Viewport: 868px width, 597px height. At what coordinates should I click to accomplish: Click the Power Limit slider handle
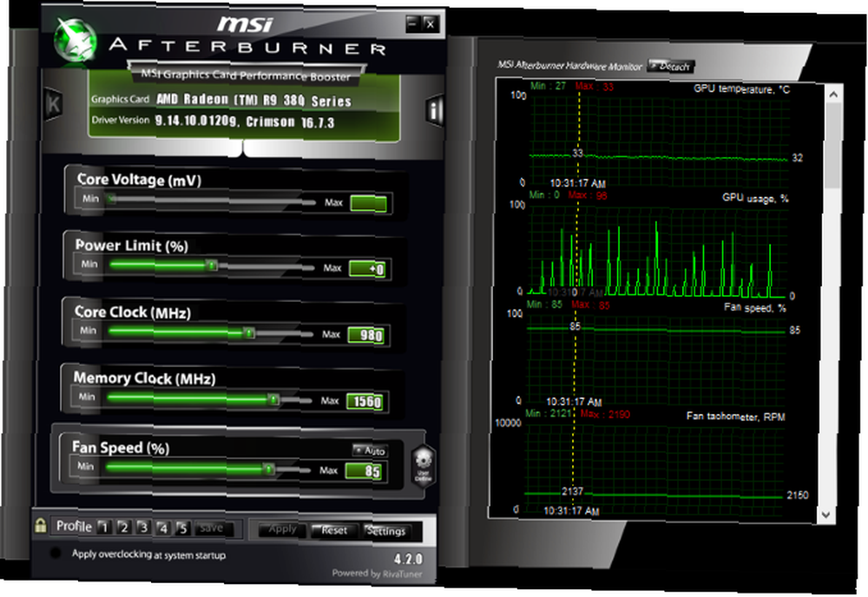coord(212,265)
